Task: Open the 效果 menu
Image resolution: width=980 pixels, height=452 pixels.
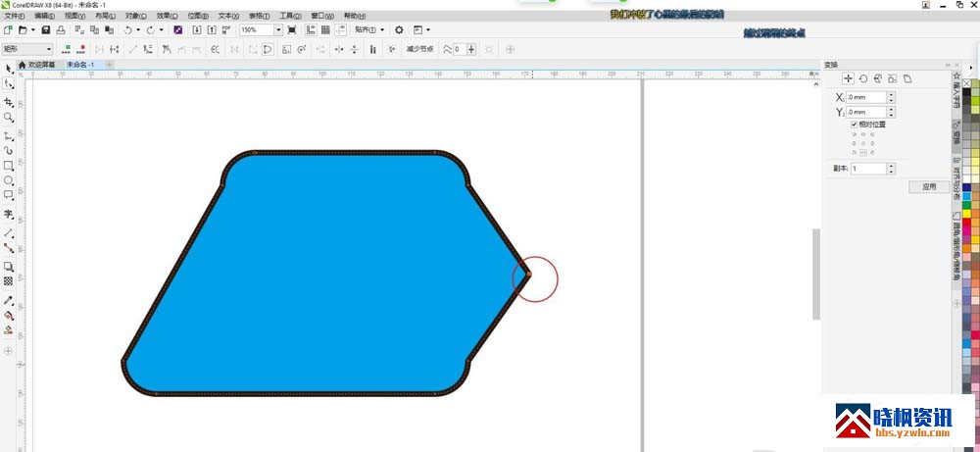Action: point(167,16)
